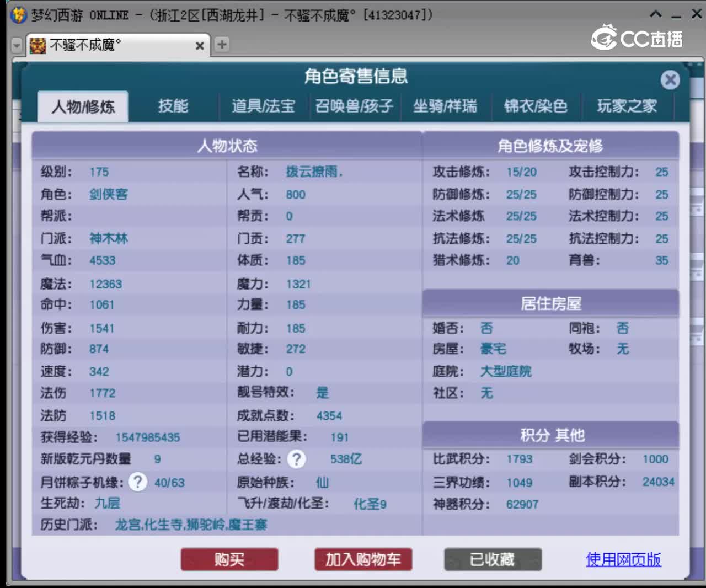Click the 积分 其他 section header
This screenshot has height=588, width=706.
click(550, 435)
